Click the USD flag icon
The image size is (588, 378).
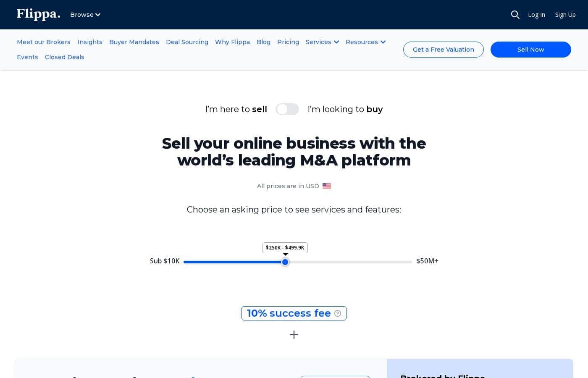(327, 186)
